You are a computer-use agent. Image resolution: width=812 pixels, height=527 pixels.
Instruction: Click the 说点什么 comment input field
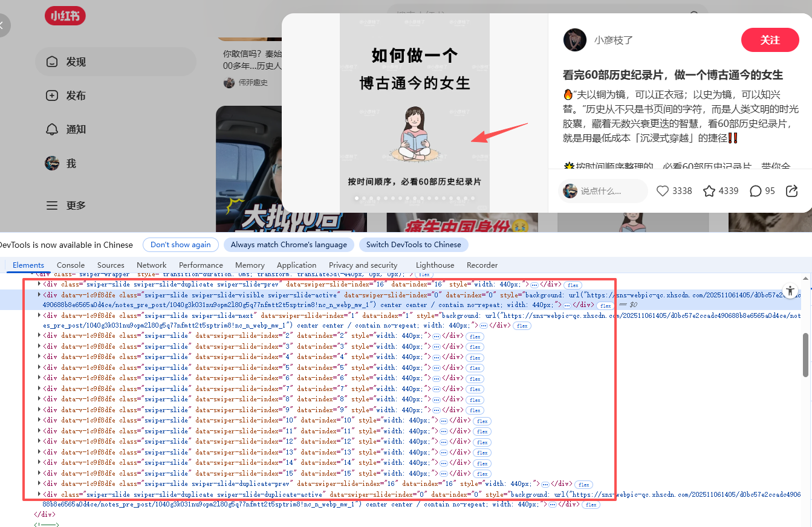pyautogui.click(x=603, y=191)
